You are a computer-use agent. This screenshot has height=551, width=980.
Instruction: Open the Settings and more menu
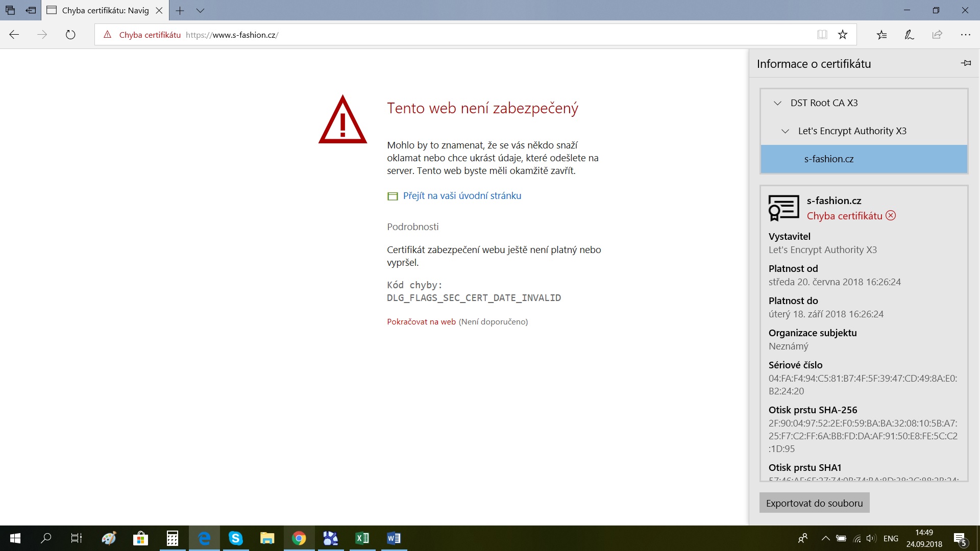(x=965, y=35)
